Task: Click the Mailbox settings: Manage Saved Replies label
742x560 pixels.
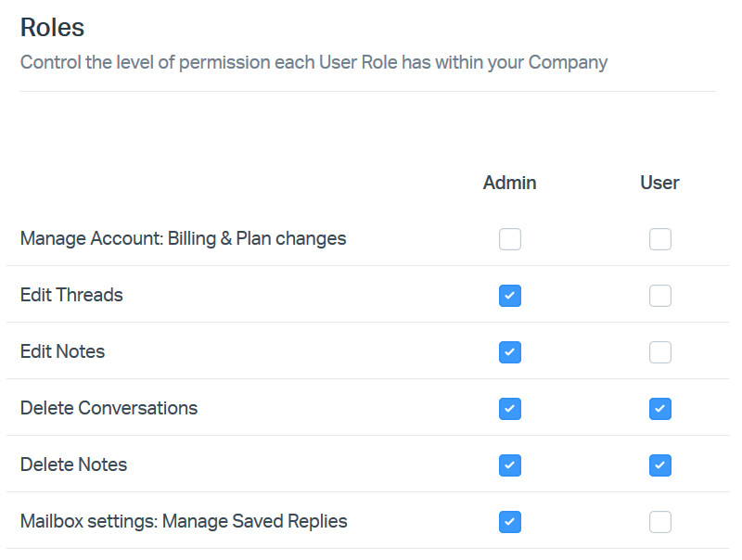Action: click(x=184, y=521)
